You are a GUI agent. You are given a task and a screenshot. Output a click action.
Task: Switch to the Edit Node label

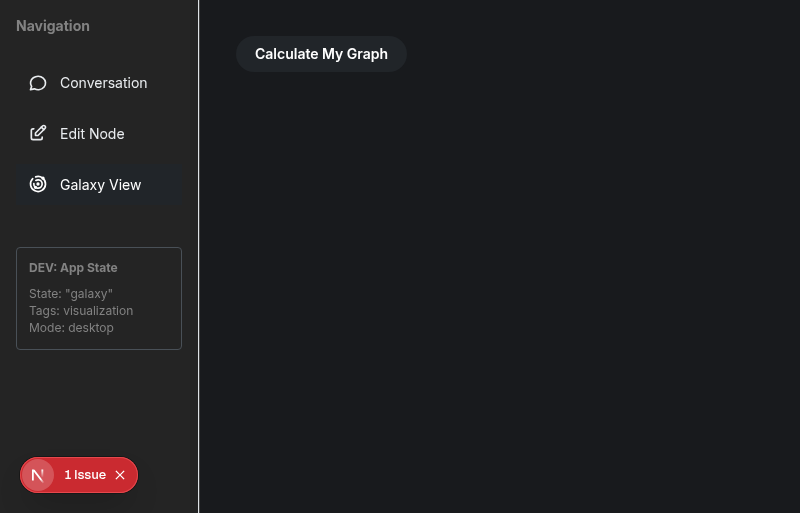point(92,134)
